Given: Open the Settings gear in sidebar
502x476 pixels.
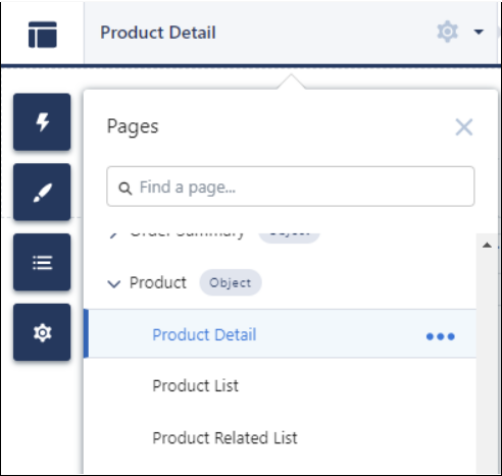Looking at the screenshot, I should point(42,332).
